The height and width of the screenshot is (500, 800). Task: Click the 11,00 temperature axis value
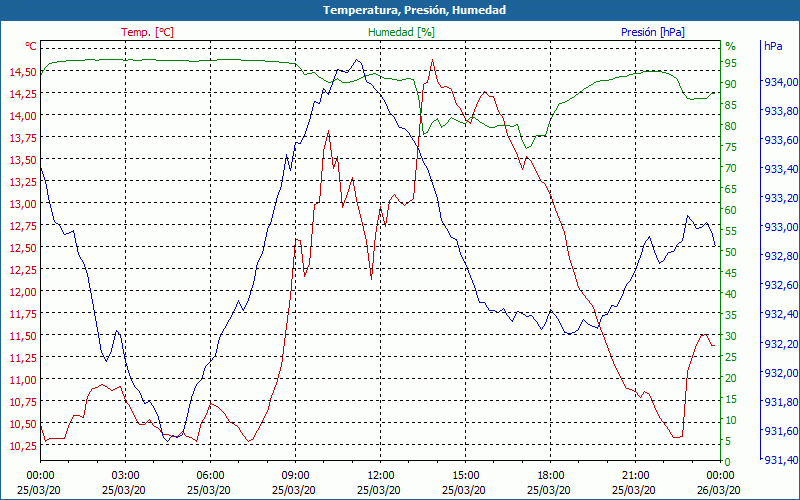[x=23, y=380]
